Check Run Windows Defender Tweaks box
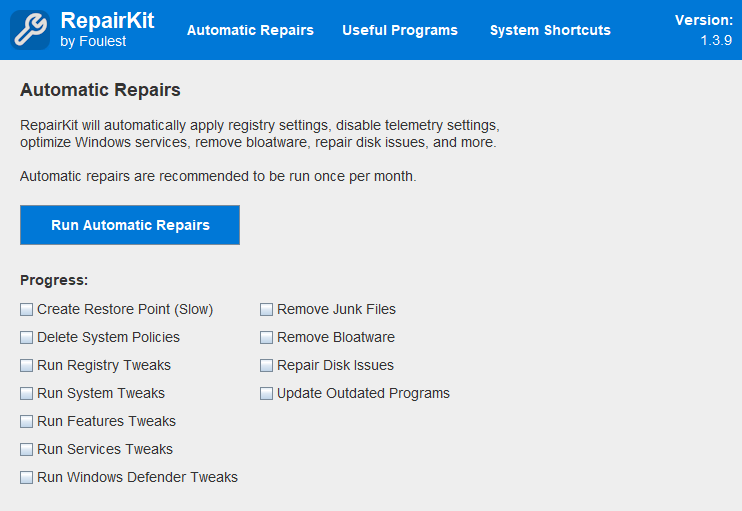Screen dimensions: 742x511 point(26,477)
